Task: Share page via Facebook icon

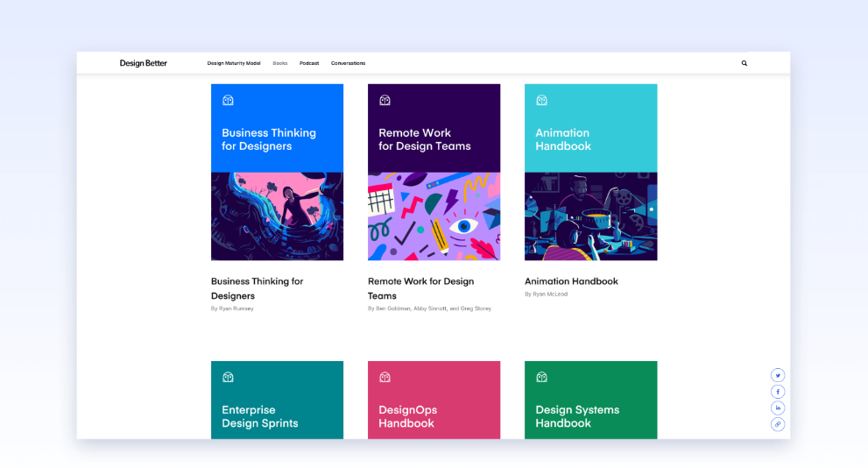Action: coord(778,392)
